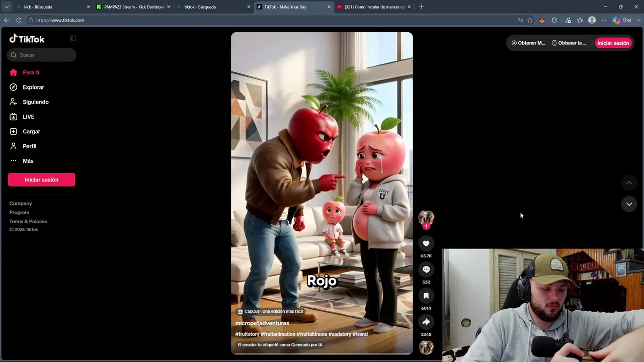Switch to the Como instalar YouTube tab
The width and height of the screenshot is (644, 362).
pos(373,7)
